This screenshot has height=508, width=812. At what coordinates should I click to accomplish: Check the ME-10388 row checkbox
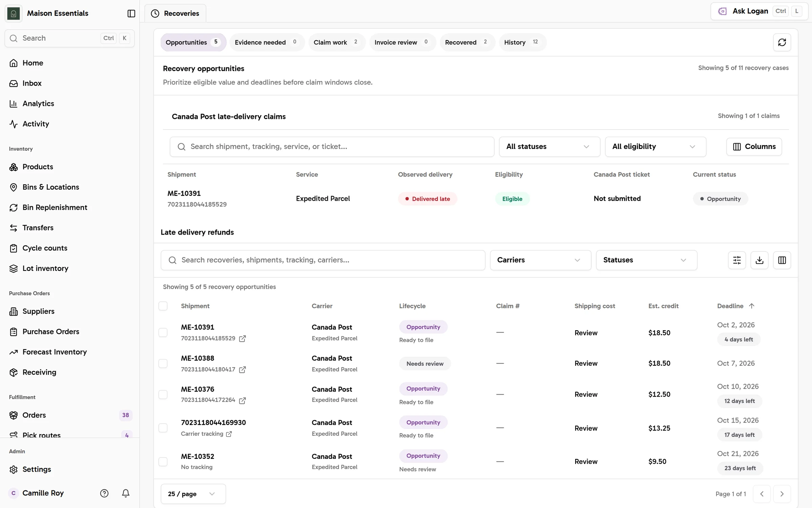point(163,363)
